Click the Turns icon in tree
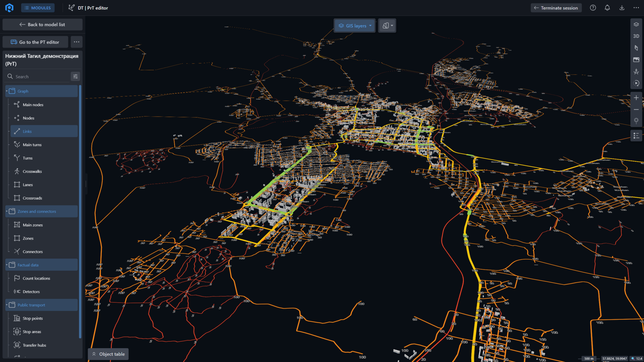 [17, 158]
